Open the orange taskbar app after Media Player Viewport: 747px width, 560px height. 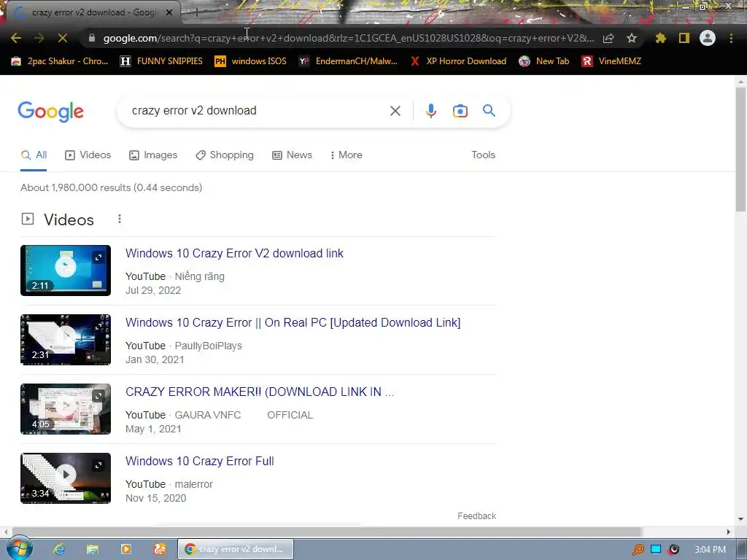coord(160,549)
